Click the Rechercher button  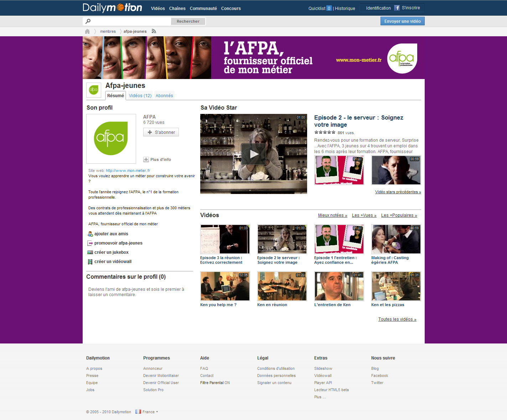point(188,21)
